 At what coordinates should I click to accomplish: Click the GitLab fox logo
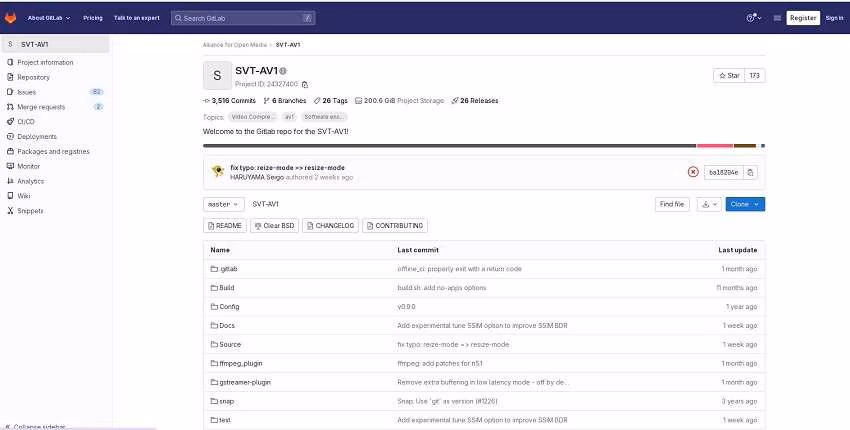10,18
